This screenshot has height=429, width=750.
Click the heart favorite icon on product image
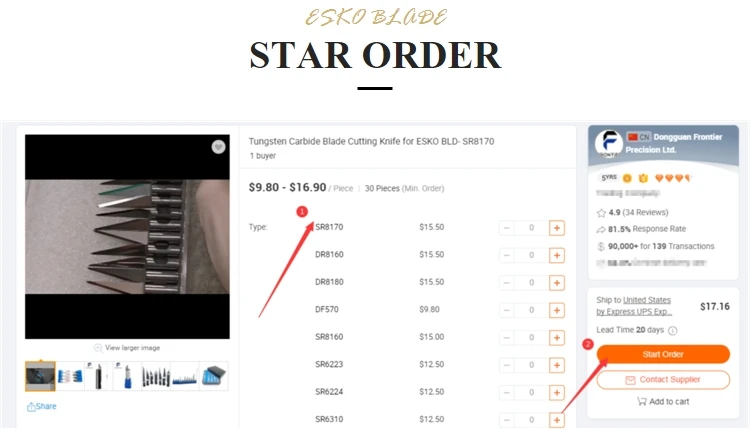click(x=219, y=147)
